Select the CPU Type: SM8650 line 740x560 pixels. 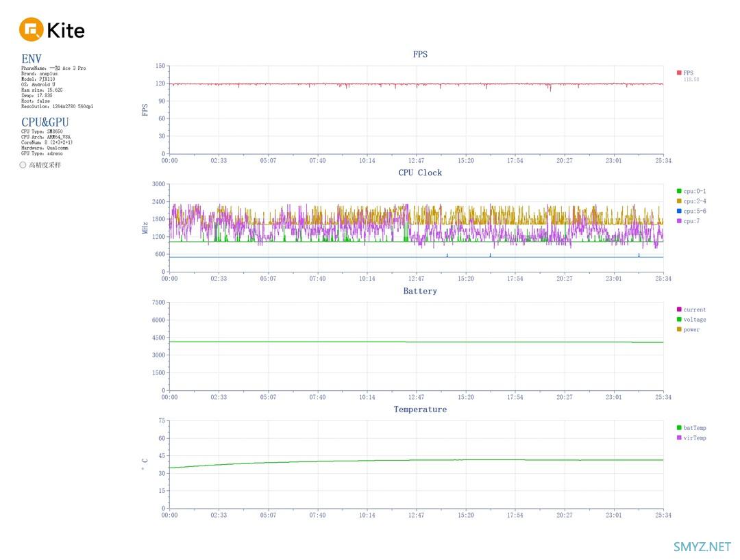pyautogui.click(x=42, y=131)
